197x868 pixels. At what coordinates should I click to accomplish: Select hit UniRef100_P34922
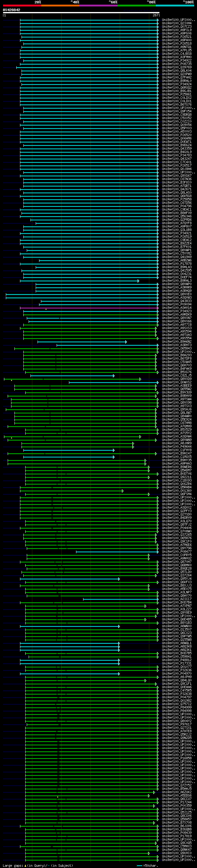tap(177, 61)
